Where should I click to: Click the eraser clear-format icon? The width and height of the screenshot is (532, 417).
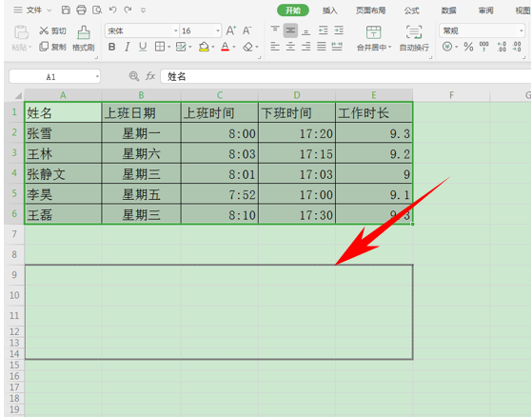point(247,47)
